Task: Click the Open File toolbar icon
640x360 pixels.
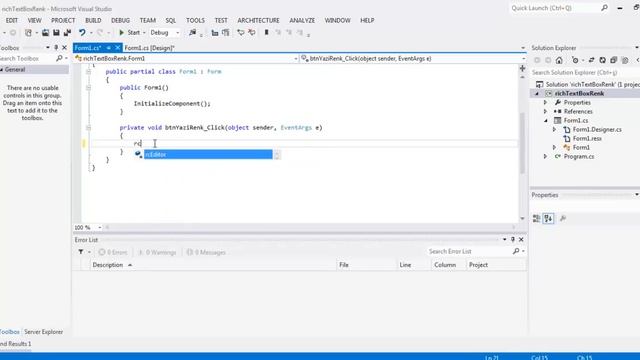Action: (45, 33)
